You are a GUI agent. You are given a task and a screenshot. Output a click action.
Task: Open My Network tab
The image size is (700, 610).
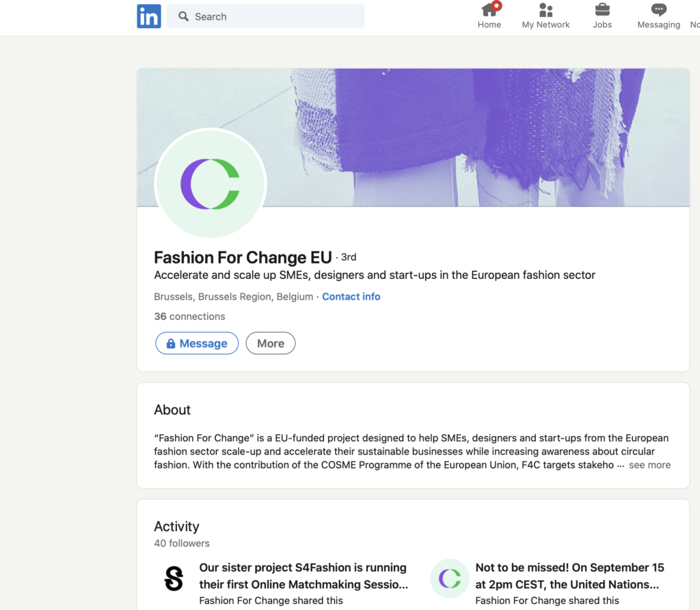[546, 16]
